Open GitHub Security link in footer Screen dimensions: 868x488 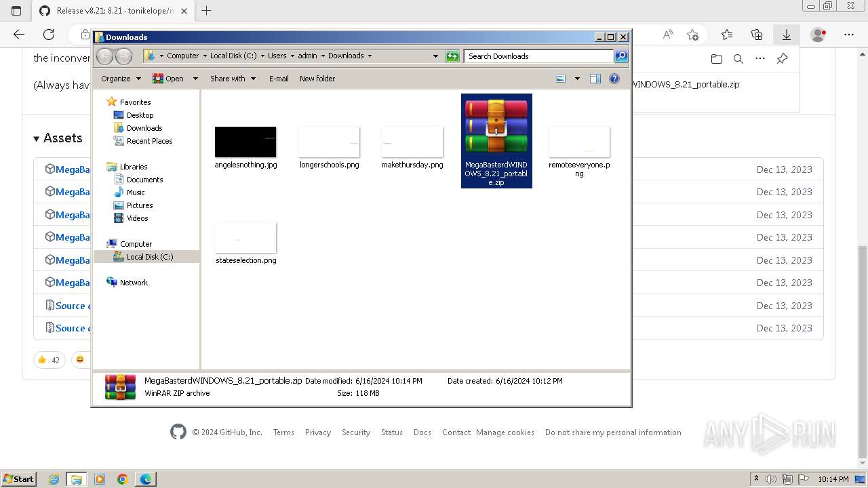(356, 432)
